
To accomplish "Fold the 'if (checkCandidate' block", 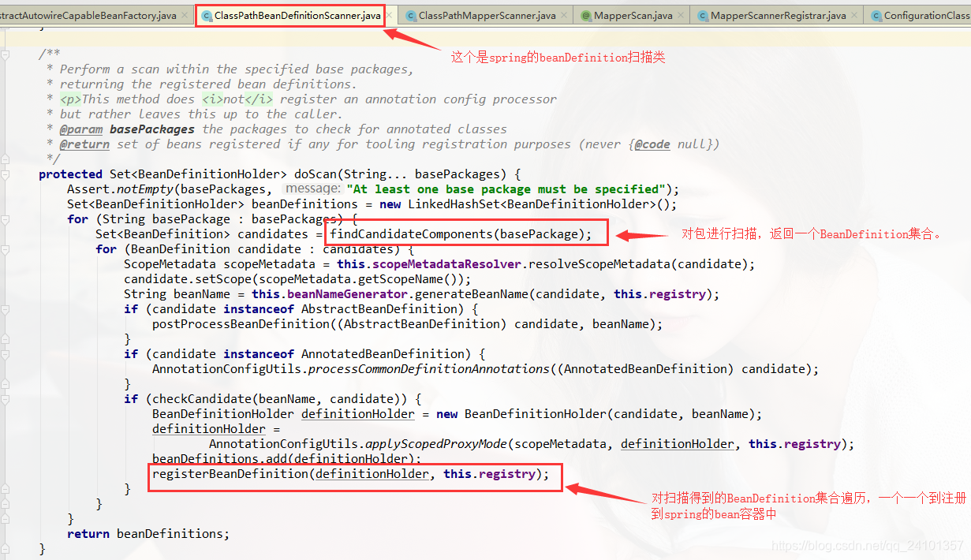I will coord(6,399).
